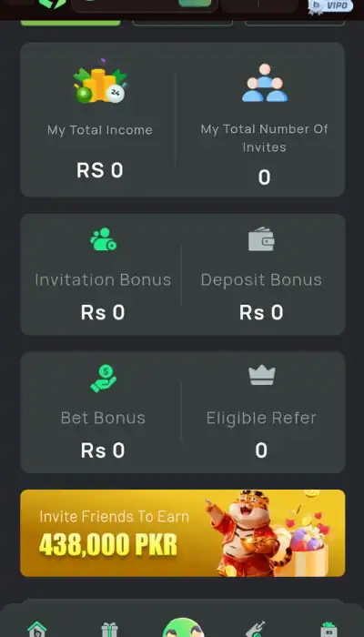Screen dimensions: 364x637
Task: Tap the Eligible Refer count value
Action: (261, 450)
